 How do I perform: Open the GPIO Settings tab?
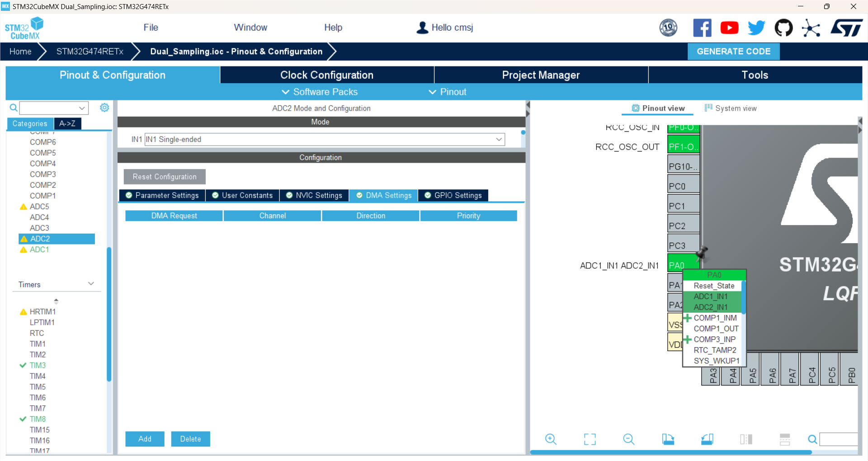click(x=453, y=195)
